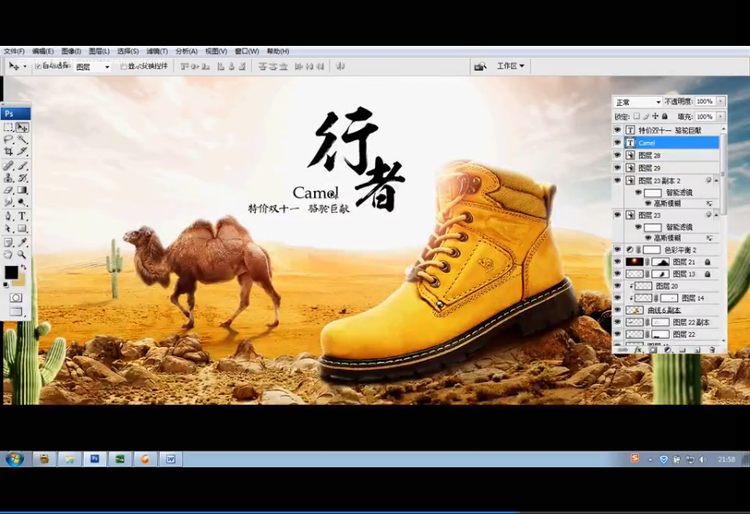The width and height of the screenshot is (750, 514).
Task: Open the 图像(I) menu
Action: coord(71,51)
